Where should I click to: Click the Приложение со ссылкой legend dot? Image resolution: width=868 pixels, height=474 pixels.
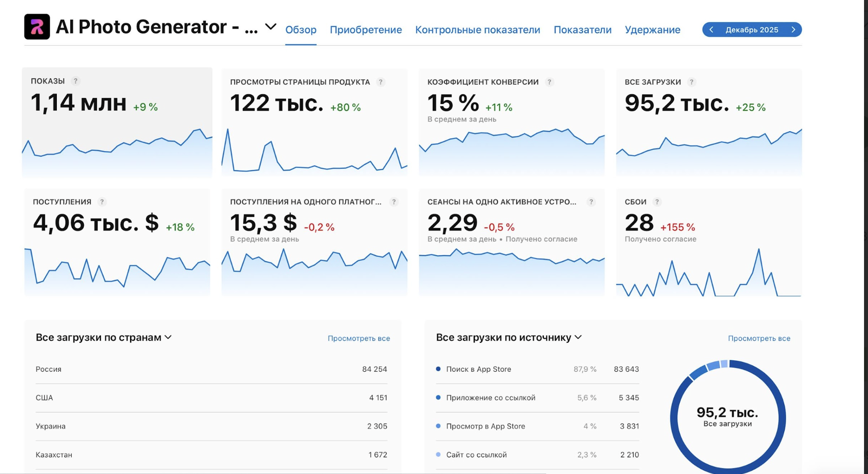coord(438,397)
